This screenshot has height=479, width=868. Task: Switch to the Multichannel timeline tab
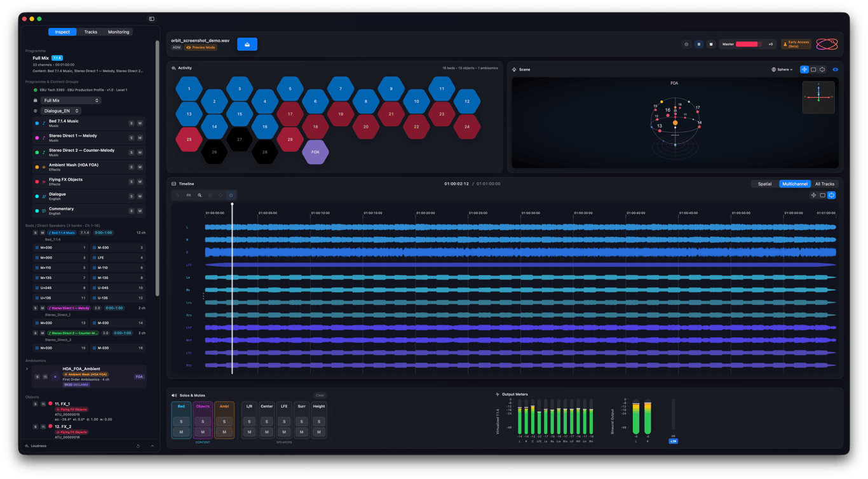pyautogui.click(x=795, y=184)
